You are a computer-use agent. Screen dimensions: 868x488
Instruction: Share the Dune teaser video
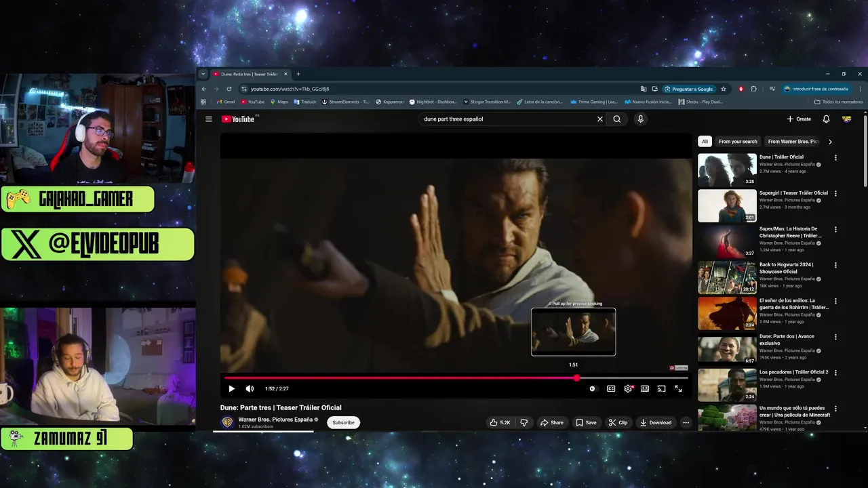(x=552, y=423)
